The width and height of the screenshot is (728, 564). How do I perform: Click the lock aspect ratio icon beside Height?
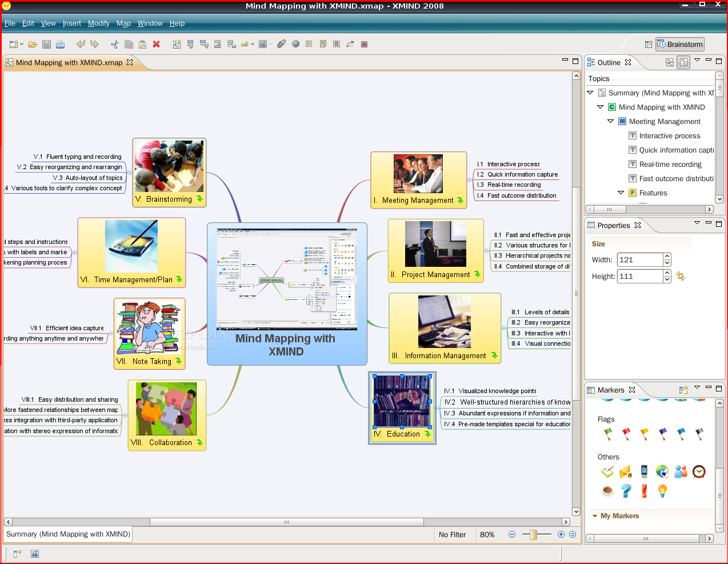[x=681, y=276]
